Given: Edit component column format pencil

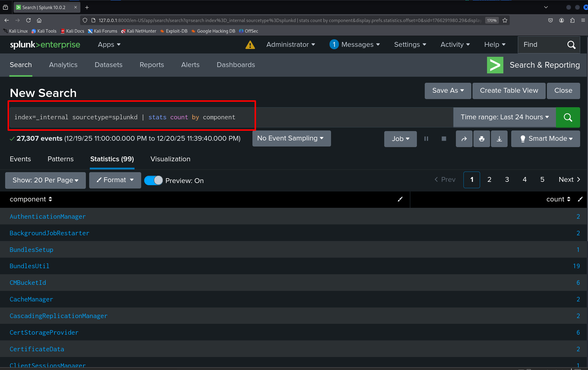Looking at the screenshot, I should click(x=400, y=199).
